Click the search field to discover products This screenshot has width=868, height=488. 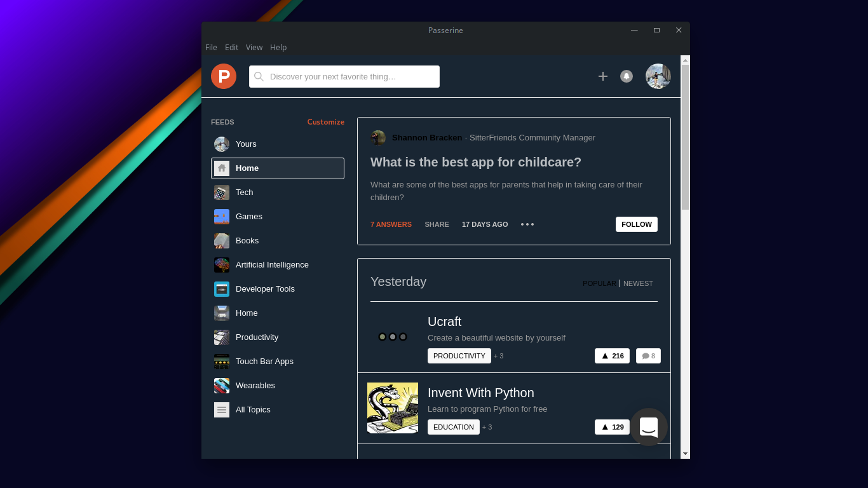pos(344,76)
